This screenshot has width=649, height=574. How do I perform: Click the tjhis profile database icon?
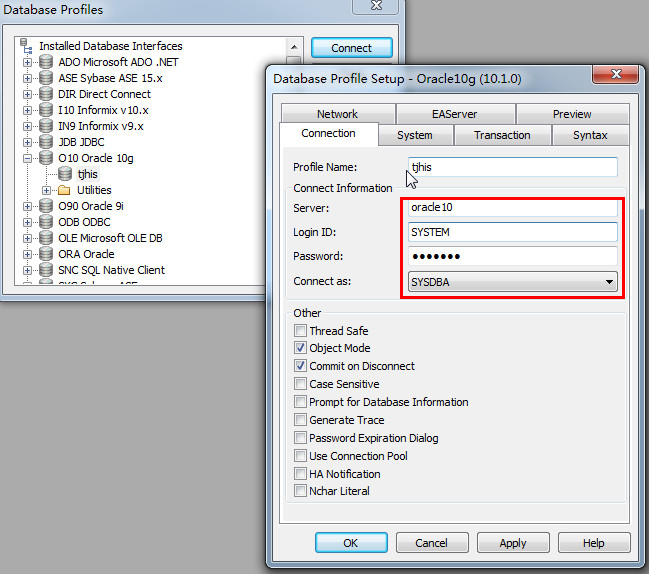[65, 174]
